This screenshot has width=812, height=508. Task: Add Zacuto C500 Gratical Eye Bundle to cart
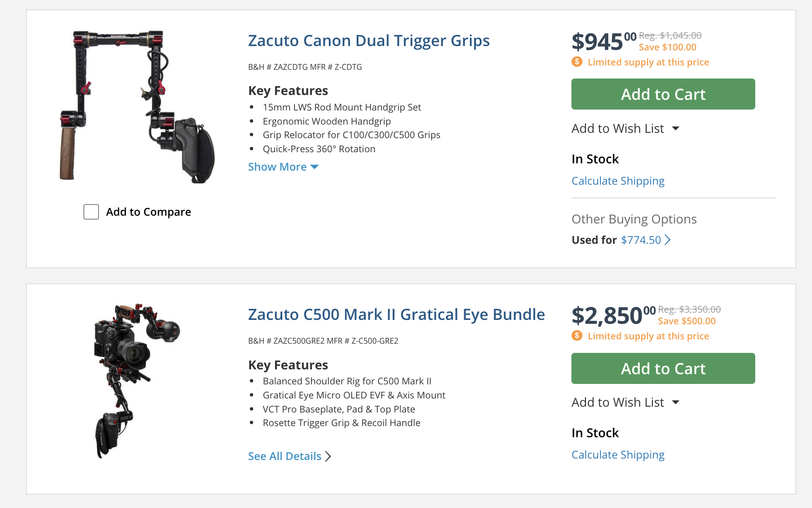[663, 368]
